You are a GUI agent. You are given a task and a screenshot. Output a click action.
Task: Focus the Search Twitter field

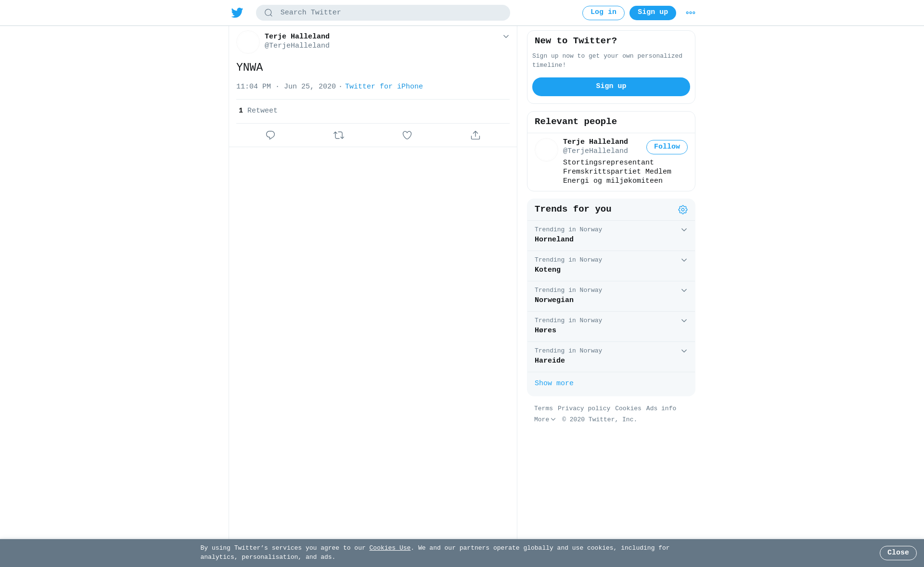(383, 13)
